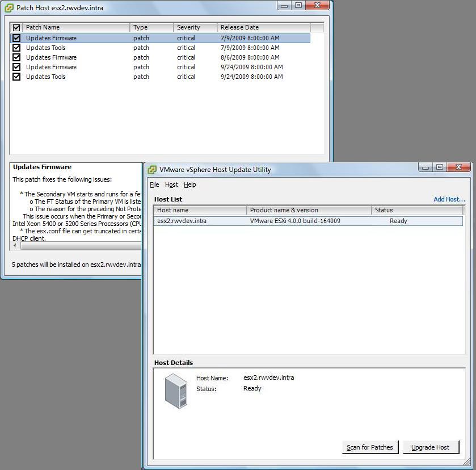Uncheck the Updates Firmware patch dated 8/6/2009
This screenshot has height=470, width=476.
(16, 57)
